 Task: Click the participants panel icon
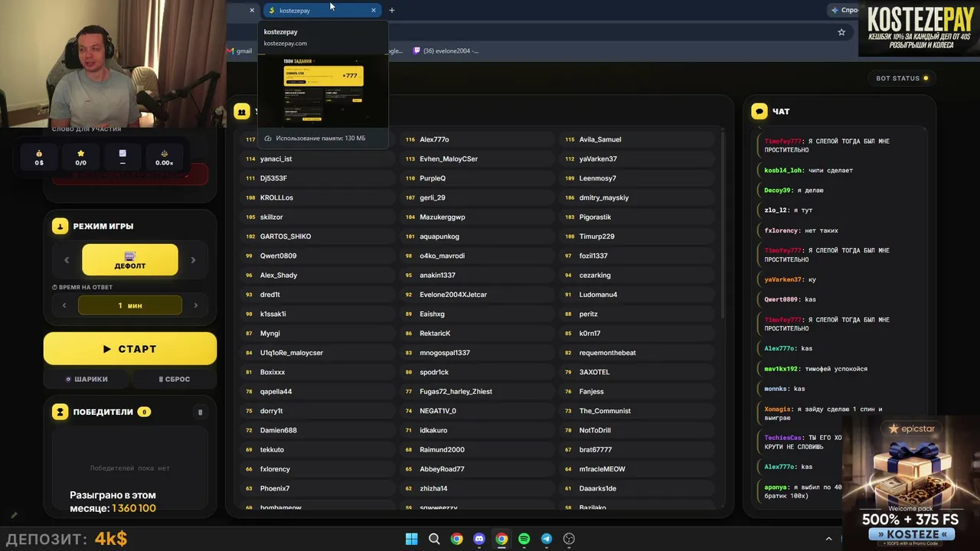pyautogui.click(x=242, y=112)
